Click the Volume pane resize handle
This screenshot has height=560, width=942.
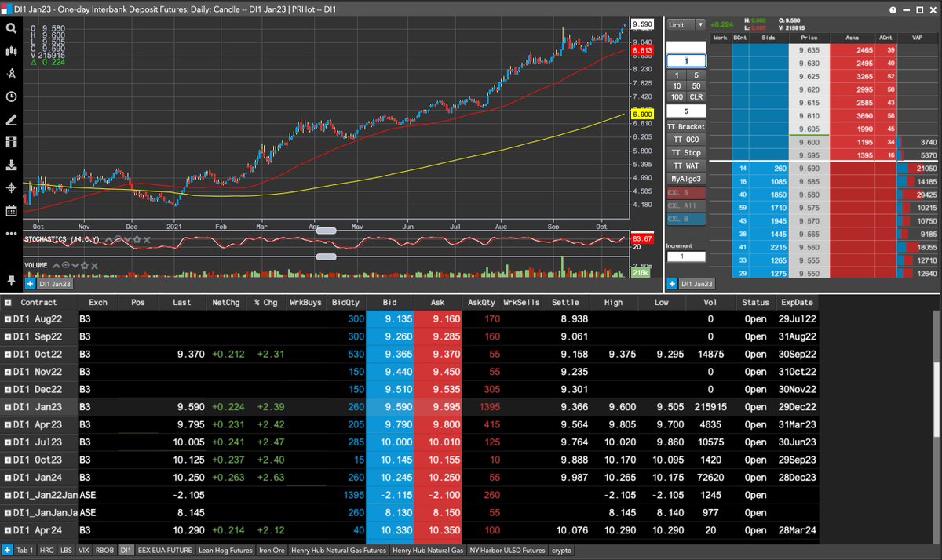(326, 256)
